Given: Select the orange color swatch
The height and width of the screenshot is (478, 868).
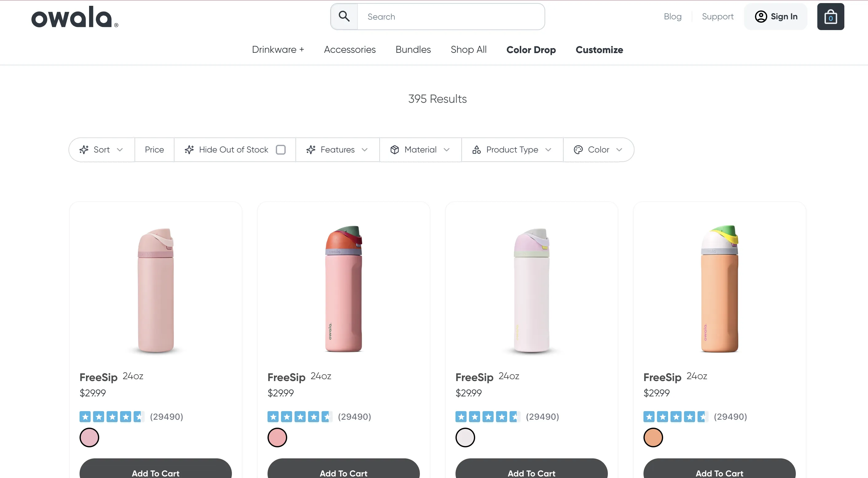Looking at the screenshot, I should 653,437.
